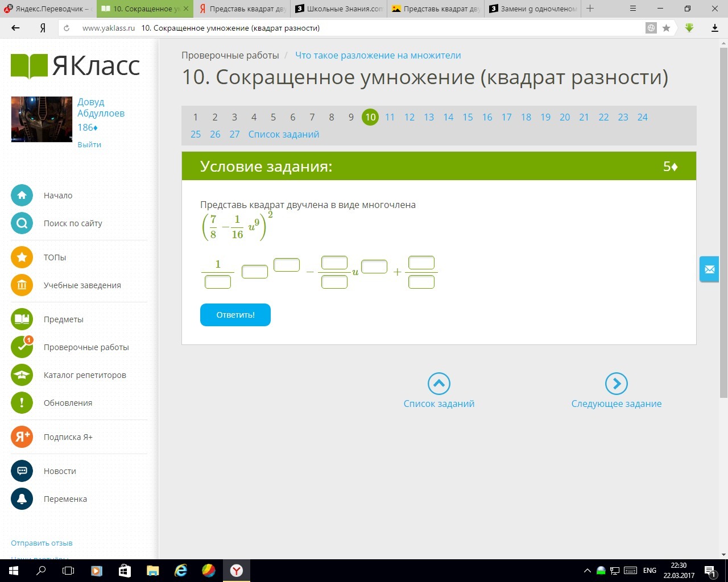Open a new browser tab with plus
This screenshot has width=728, height=582.
coord(590,9)
